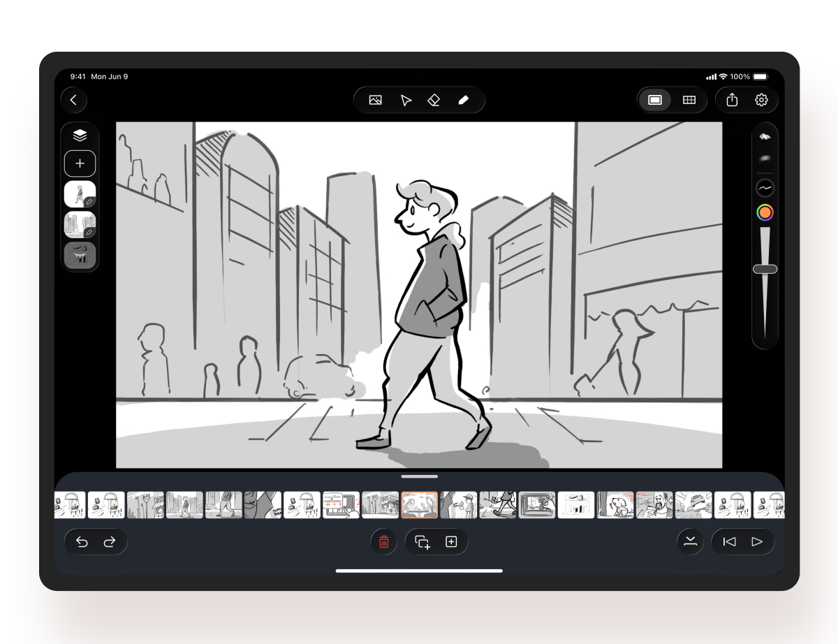
Task: Collapse the timeline using the drag handle
Action: [x=420, y=476]
